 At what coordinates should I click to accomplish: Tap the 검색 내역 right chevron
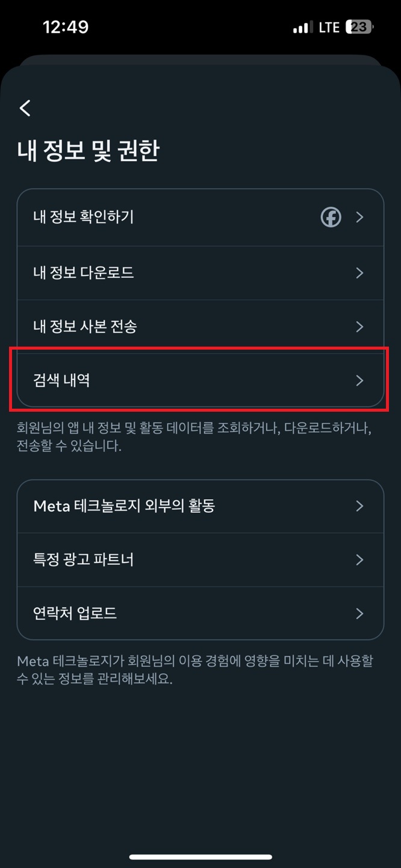coord(359,380)
